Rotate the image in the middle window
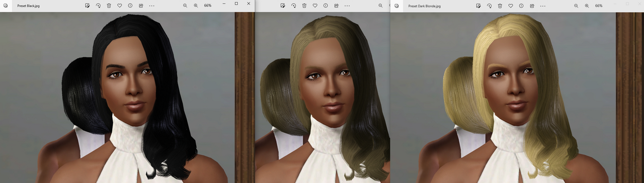The height and width of the screenshot is (183, 644). click(293, 6)
